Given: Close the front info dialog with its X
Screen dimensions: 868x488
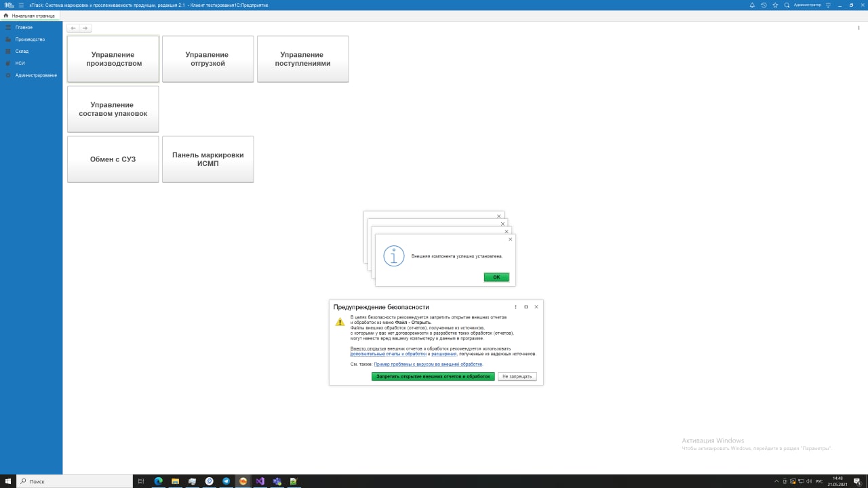Looking at the screenshot, I should coord(511,239).
